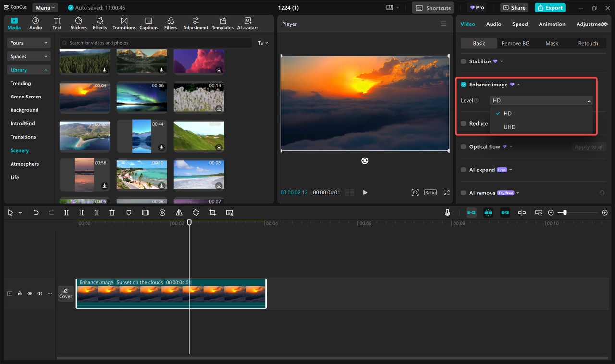The width and height of the screenshot is (615, 364).
Task: Open the Remove BG tab
Action: click(x=515, y=43)
